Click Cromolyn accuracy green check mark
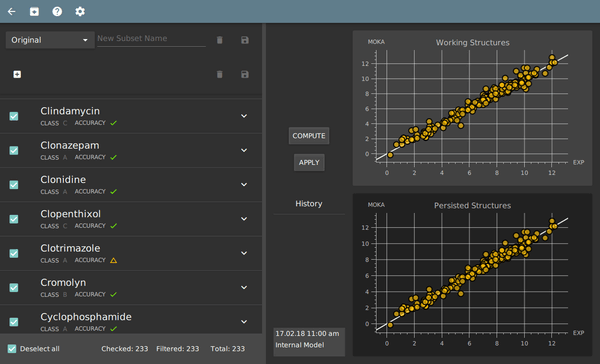This screenshot has width=600, height=364. click(x=114, y=294)
